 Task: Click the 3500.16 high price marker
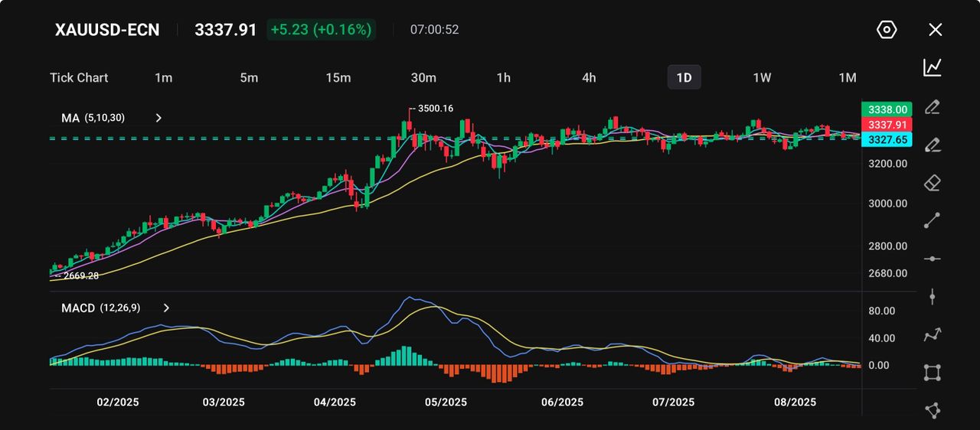[435, 109]
